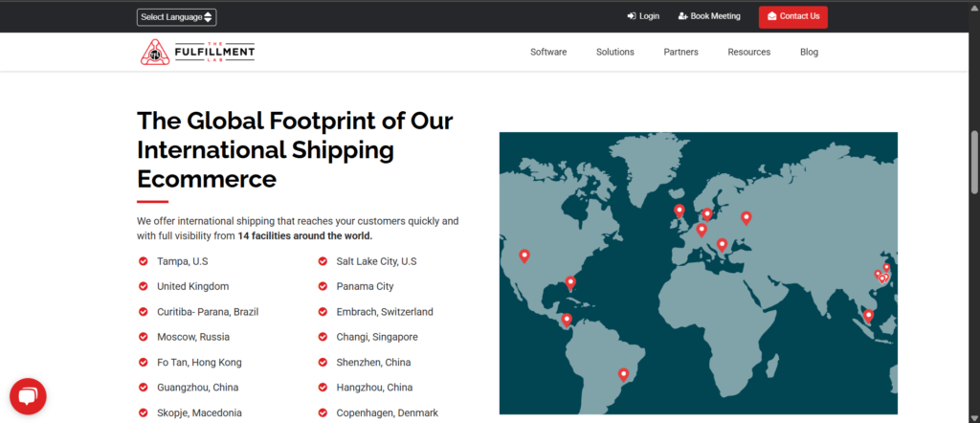Open the Software menu
This screenshot has height=423, width=980.
point(548,52)
